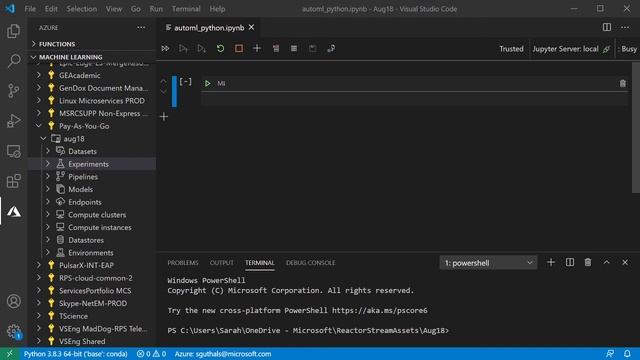Delete the first notebook cell
This screenshot has height=360, width=640.
click(622, 83)
